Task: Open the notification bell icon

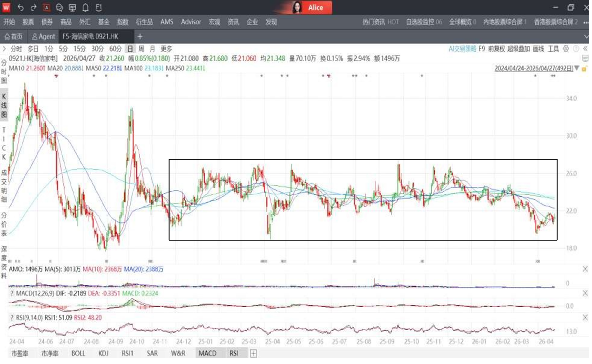Action: (85, 8)
